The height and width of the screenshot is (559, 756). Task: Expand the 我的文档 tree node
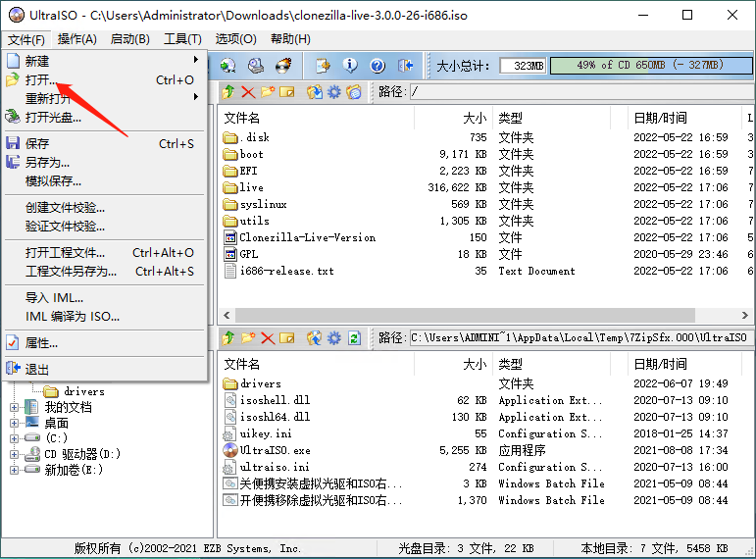14,408
